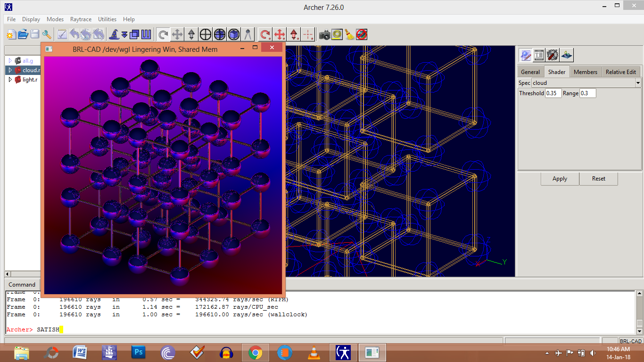The image size is (644, 362).
Task: Open a database with the folder icon
Action: [x=23, y=34]
